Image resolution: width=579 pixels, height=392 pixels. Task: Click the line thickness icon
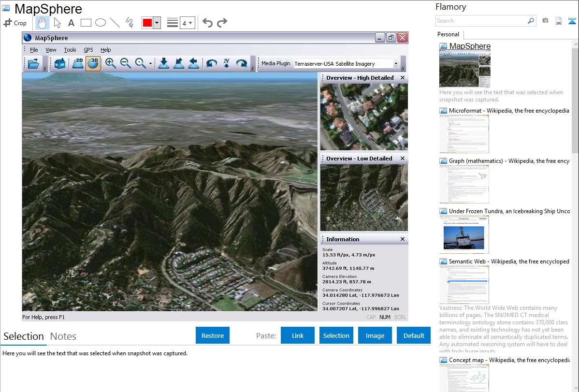coord(173,23)
